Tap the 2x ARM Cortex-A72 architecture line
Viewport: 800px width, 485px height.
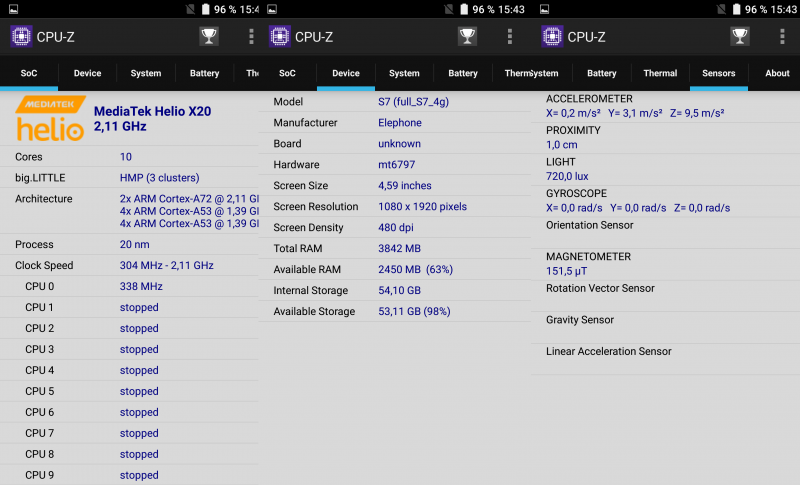pyautogui.click(x=189, y=199)
